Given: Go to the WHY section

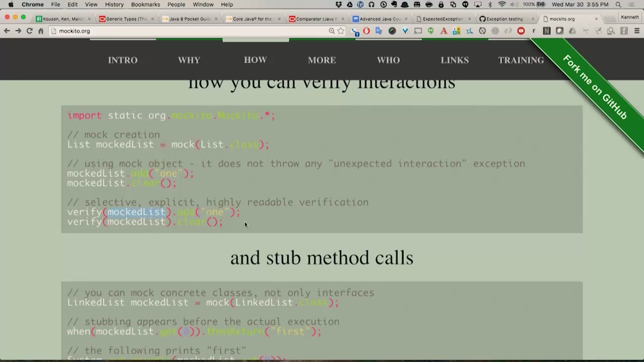Looking at the screenshot, I should click(x=189, y=60).
